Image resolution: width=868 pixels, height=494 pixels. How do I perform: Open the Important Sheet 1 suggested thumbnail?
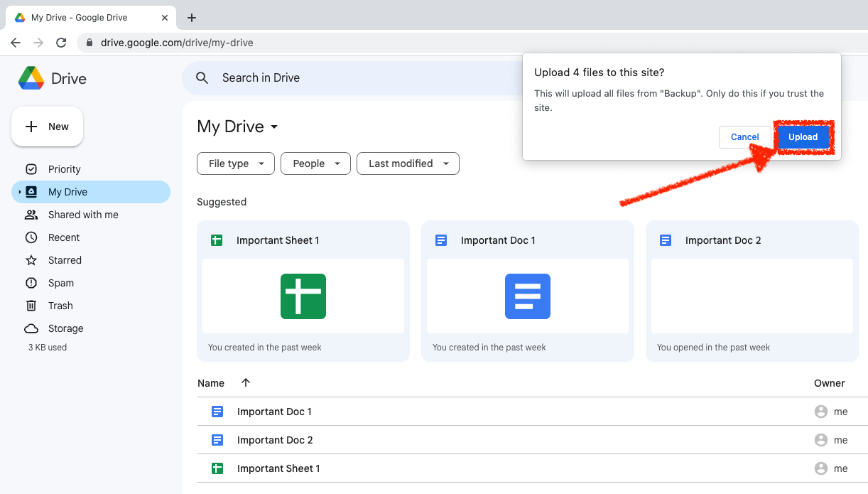(303, 296)
